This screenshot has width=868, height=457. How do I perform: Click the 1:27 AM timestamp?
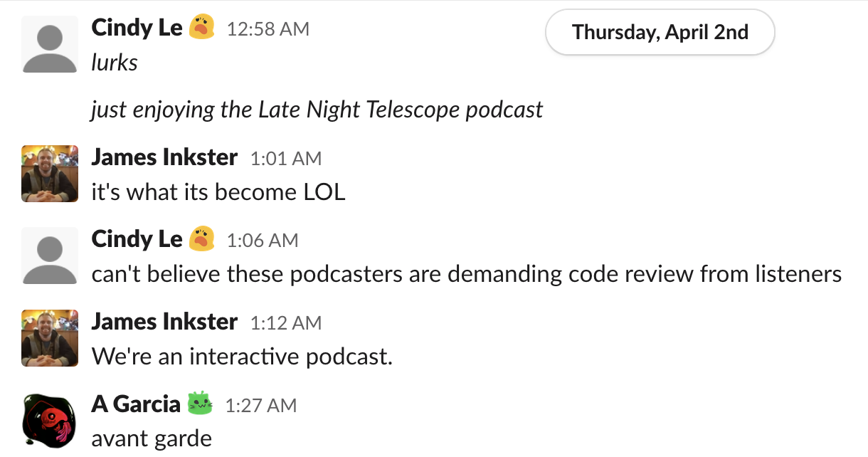[261, 405]
